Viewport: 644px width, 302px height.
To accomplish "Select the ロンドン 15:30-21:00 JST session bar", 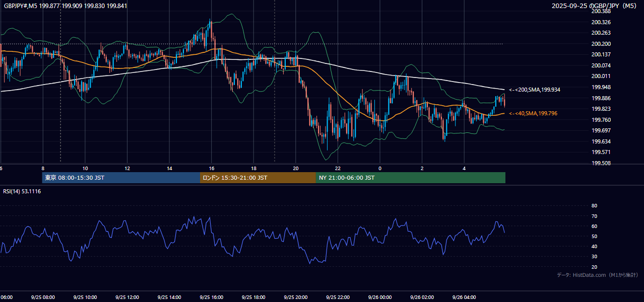I will (x=258, y=178).
